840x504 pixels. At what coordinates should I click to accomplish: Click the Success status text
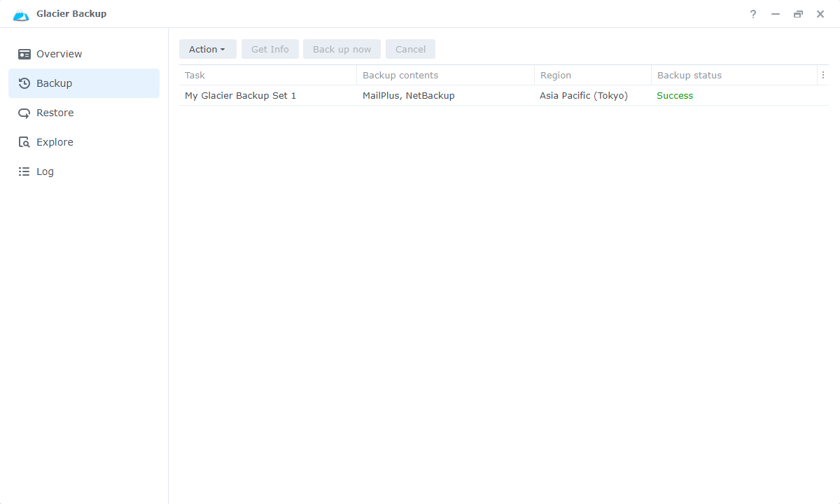coord(675,95)
